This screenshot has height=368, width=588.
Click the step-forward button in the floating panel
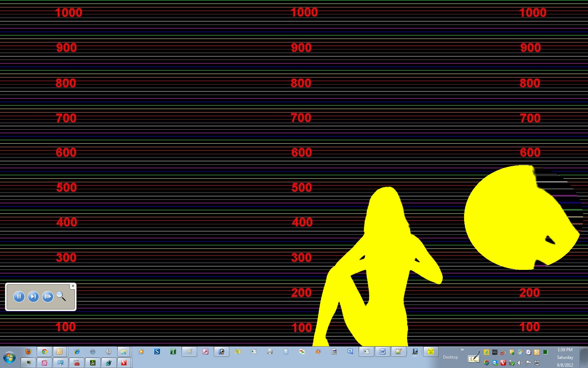coord(33,297)
